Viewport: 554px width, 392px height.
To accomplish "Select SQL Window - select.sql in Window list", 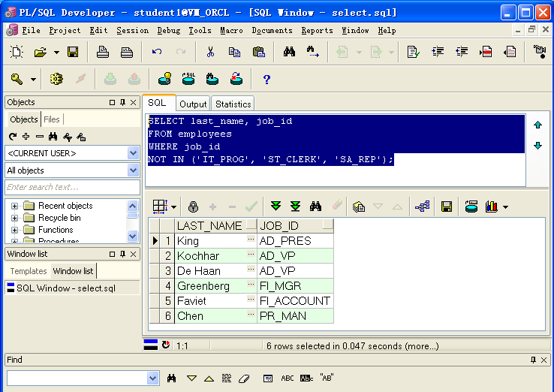I will (x=72, y=288).
